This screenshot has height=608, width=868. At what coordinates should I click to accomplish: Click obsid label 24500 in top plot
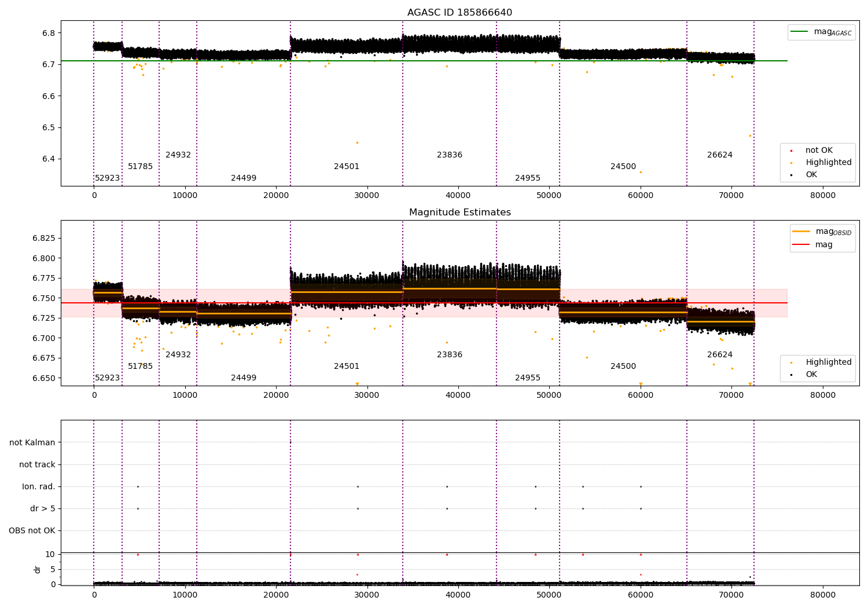pos(623,166)
